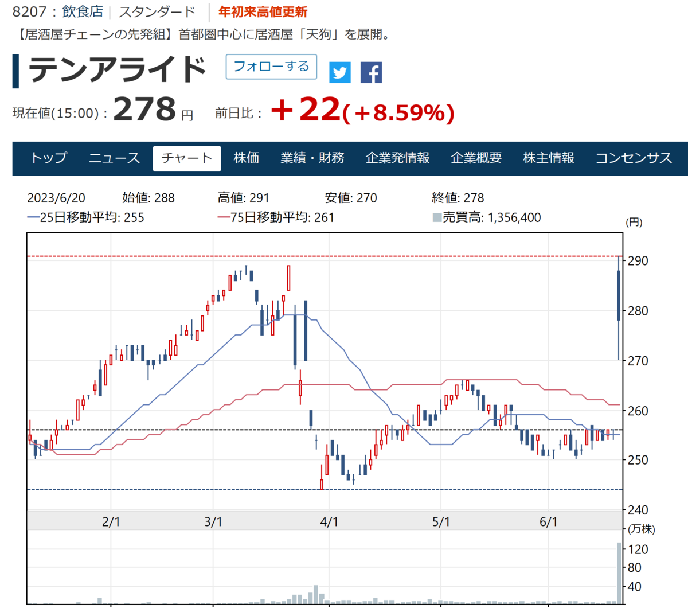
Task: Open the 株主情報 tab
Action: pyautogui.click(x=549, y=158)
